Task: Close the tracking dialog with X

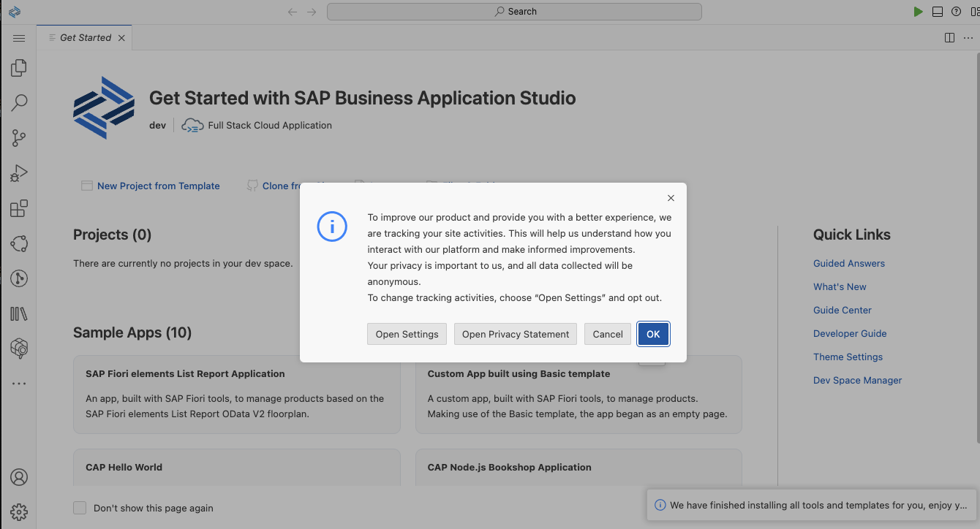Action: tap(671, 198)
